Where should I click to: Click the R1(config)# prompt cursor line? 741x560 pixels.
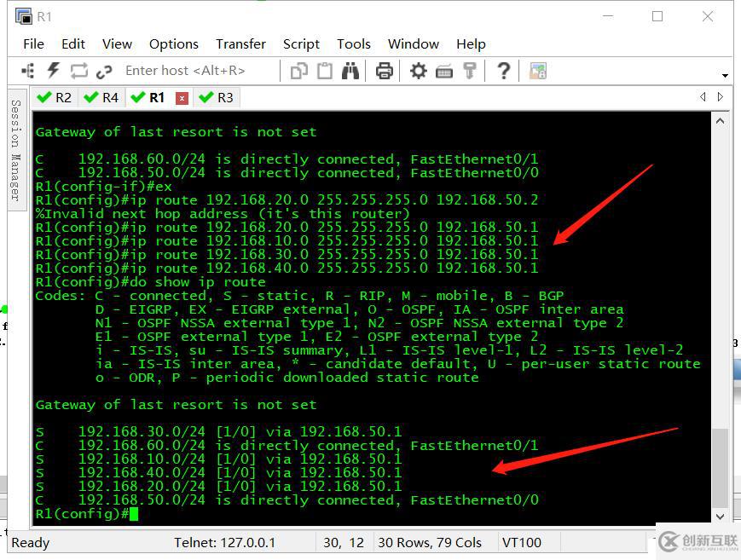tap(87, 514)
